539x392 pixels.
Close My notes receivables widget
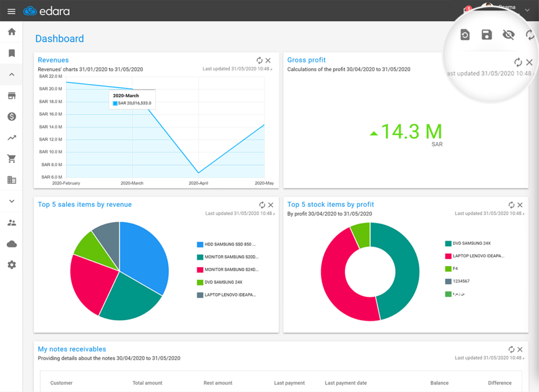click(x=520, y=349)
